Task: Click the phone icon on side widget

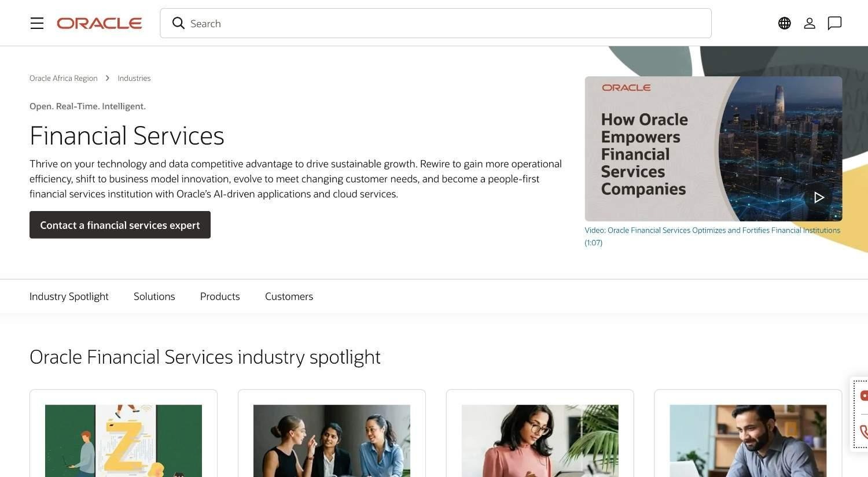Action: pos(864,432)
